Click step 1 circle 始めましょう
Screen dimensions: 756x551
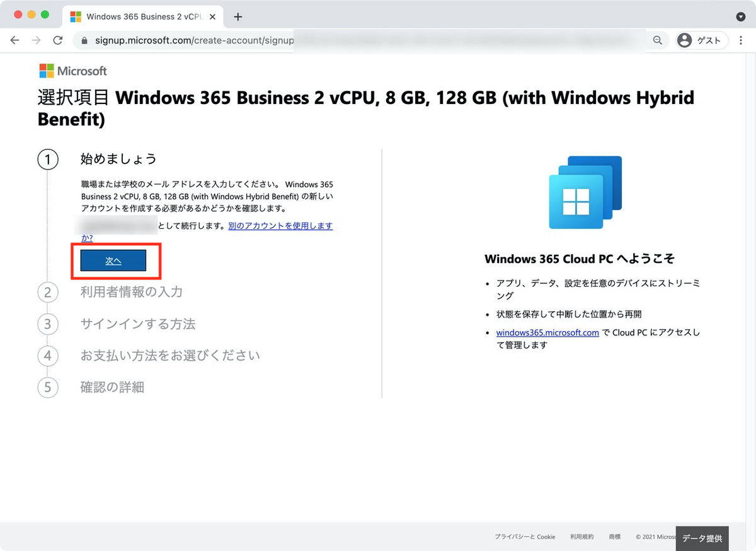tap(48, 159)
